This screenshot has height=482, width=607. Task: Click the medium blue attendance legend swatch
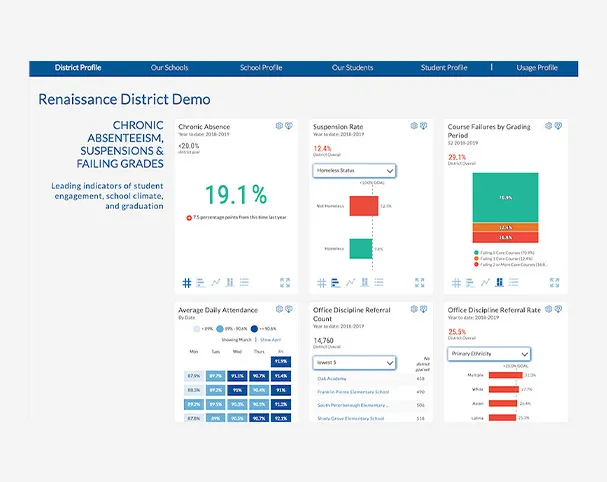pyautogui.click(x=220, y=329)
